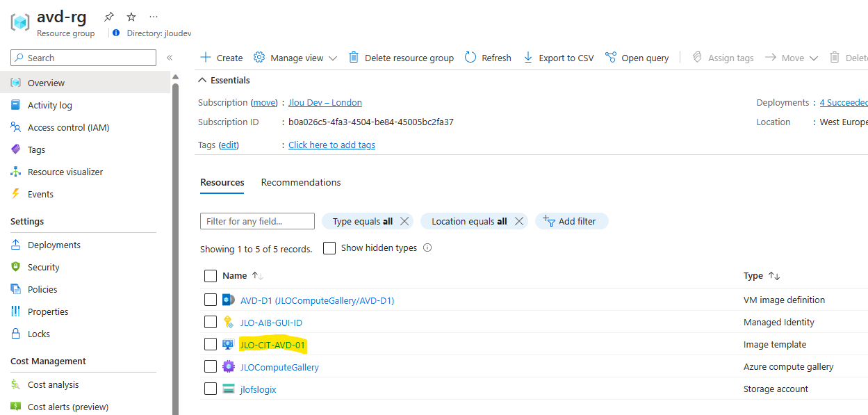The image size is (868, 415).
Task: Check the JLO-CIT-AVD-01 row checkbox
Action: (x=211, y=344)
